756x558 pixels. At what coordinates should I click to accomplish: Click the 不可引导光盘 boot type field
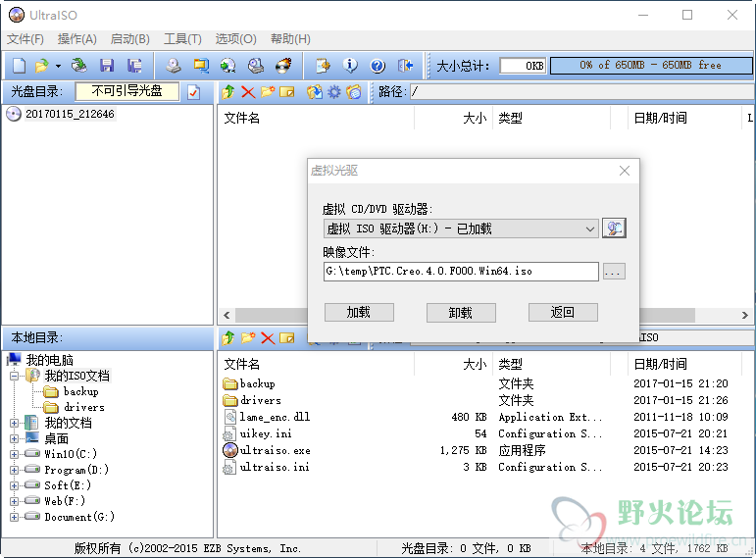coord(127,91)
